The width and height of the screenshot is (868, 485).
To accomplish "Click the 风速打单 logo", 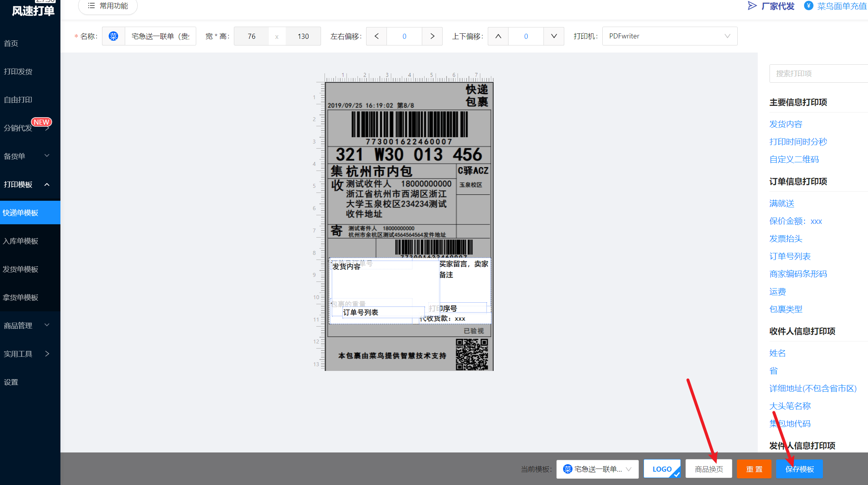I will pyautogui.click(x=33, y=11).
